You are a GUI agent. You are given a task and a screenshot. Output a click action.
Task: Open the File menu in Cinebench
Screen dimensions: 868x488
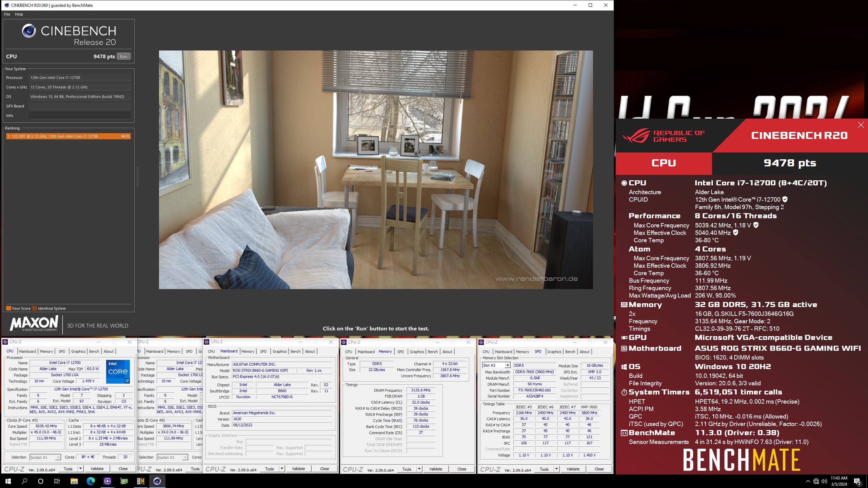7,14
